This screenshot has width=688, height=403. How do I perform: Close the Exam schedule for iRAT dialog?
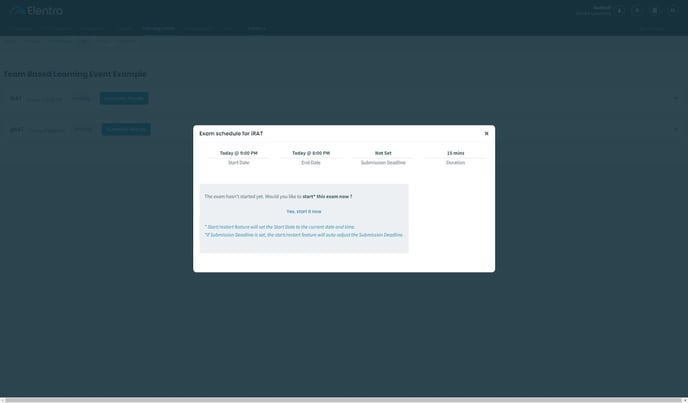click(x=486, y=133)
